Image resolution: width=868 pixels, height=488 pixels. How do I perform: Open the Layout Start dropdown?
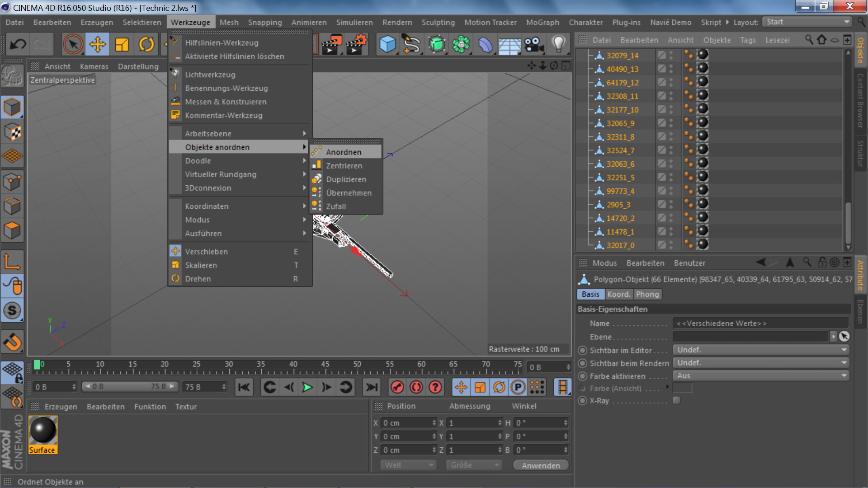807,22
